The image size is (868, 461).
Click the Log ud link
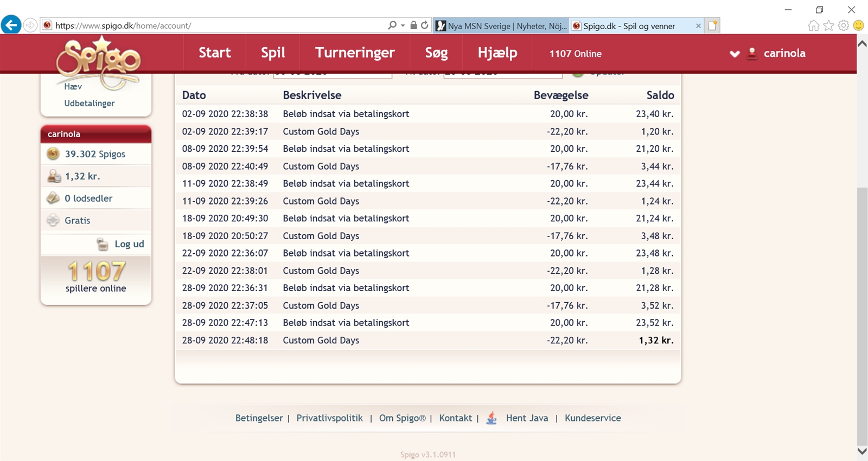pyautogui.click(x=129, y=244)
